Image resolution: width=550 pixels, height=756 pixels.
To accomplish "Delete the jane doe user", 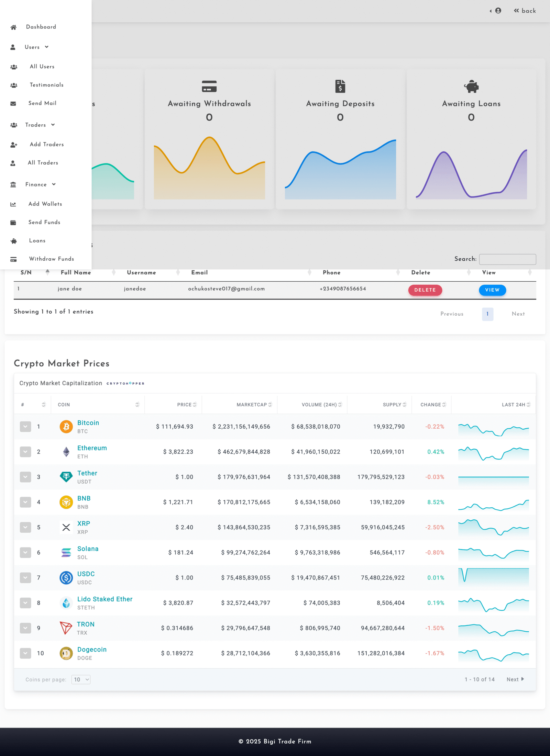I will pos(425,290).
